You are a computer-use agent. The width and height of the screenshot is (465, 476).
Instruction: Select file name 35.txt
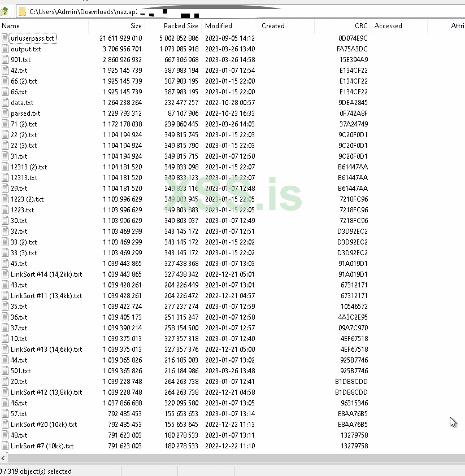(x=19, y=306)
